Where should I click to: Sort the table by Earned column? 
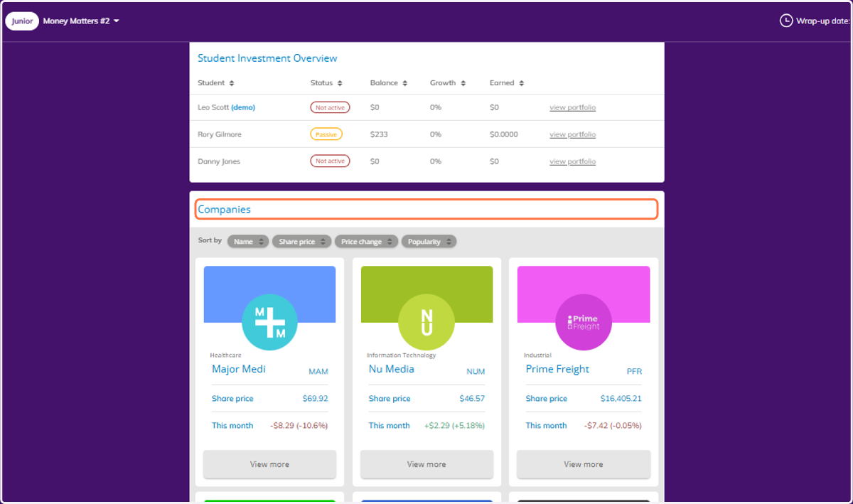(x=521, y=83)
